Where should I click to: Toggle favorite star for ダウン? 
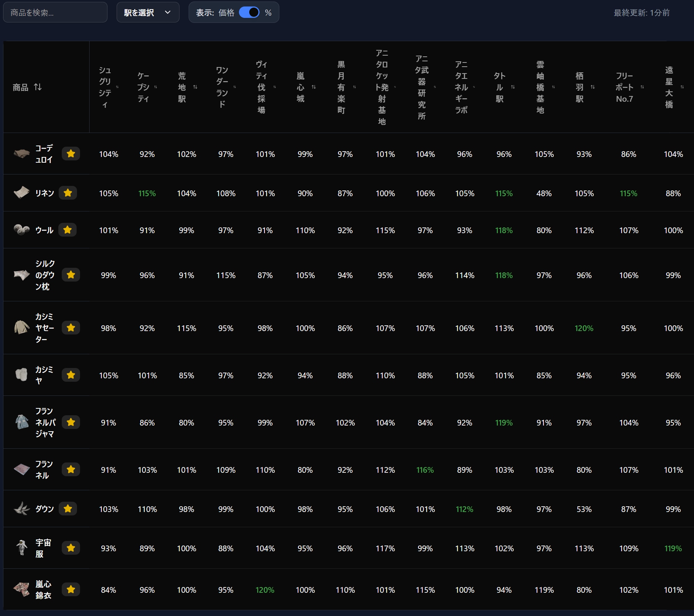[x=68, y=509]
